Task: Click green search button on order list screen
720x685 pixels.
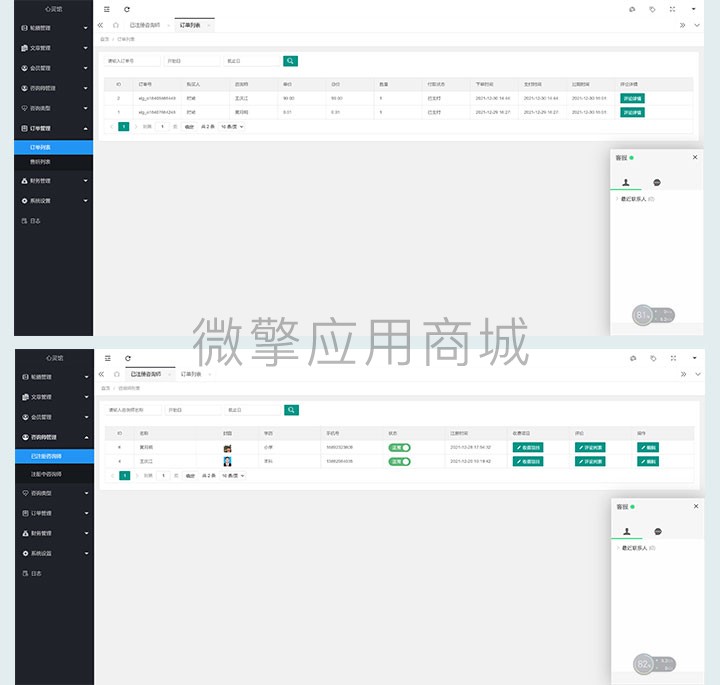Action: tap(290, 61)
